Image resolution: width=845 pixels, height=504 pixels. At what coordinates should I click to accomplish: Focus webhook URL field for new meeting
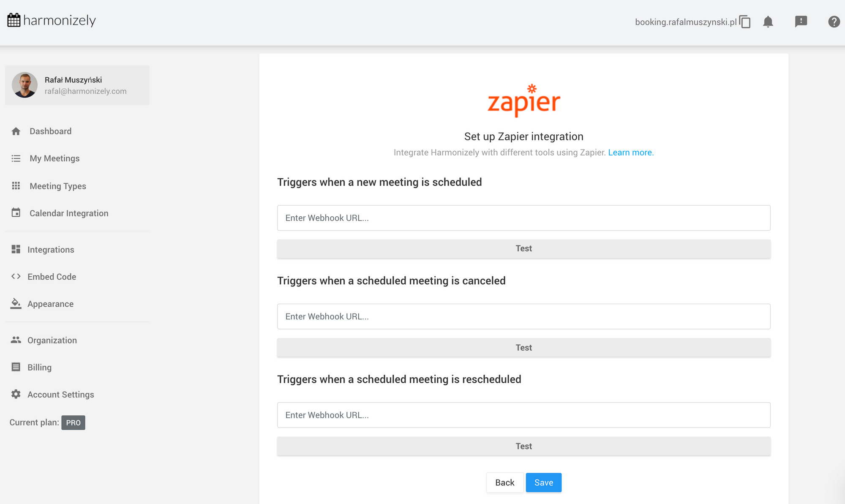(x=524, y=218)
